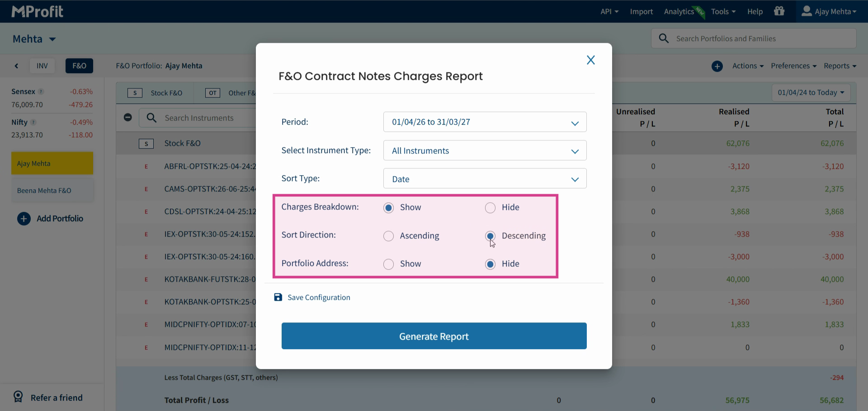868x411 pixels.
Task: Choose Ascending sort direction
Action: pos(388,236)
